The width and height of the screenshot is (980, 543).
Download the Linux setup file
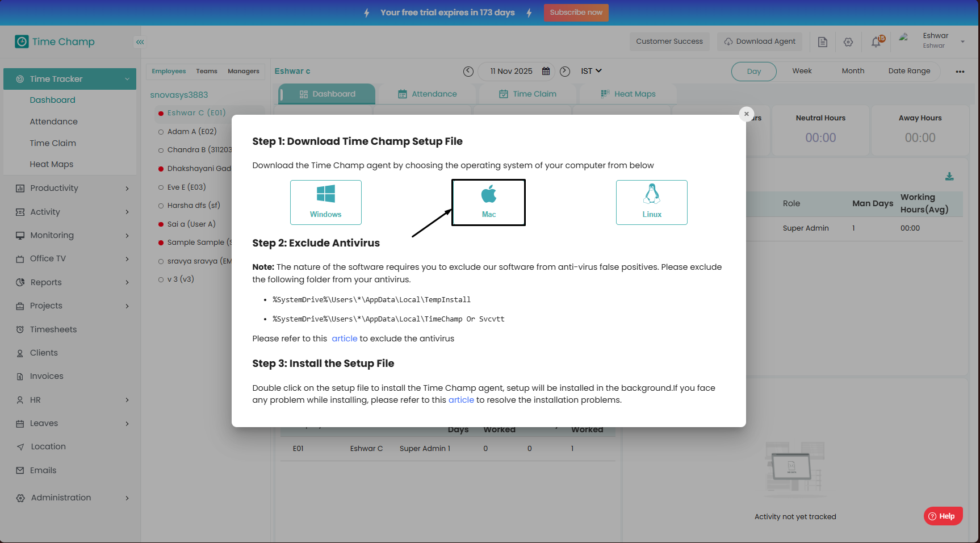tap(651, 202)
